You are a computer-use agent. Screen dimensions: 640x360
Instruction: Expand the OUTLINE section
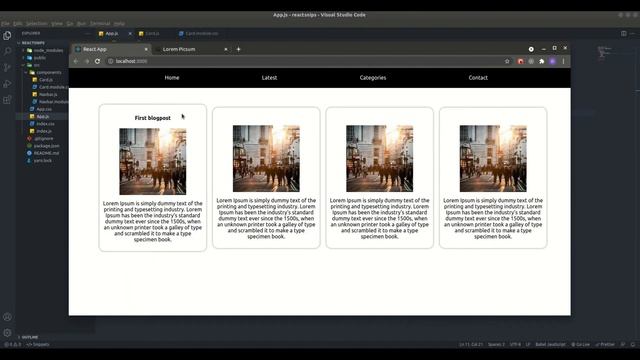click(29, 337)
